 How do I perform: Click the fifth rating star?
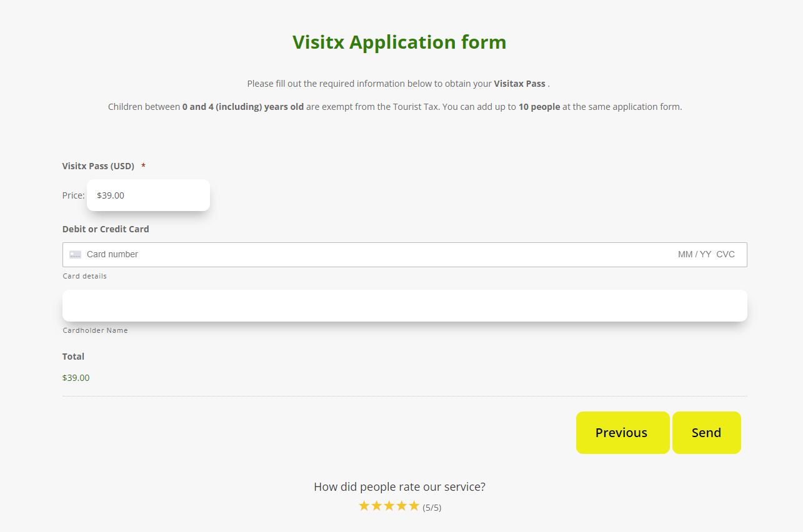pyautogui.click(x=414, y=506)
